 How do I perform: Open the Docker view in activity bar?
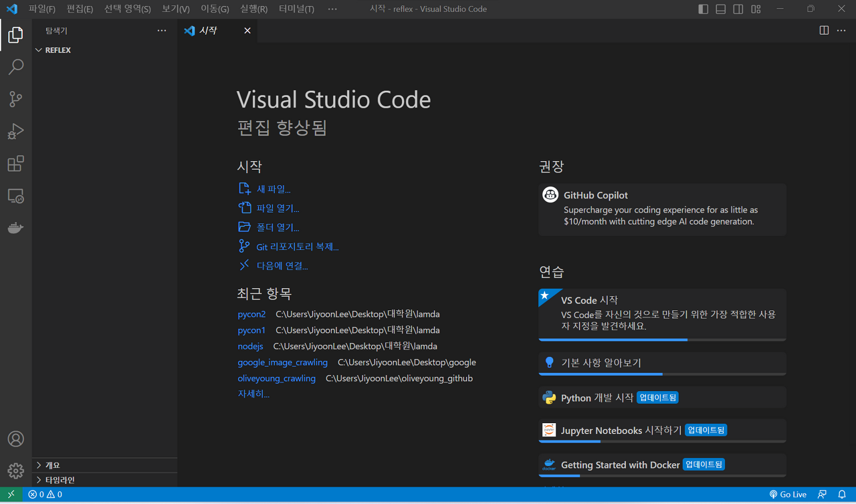coord(15,228)
